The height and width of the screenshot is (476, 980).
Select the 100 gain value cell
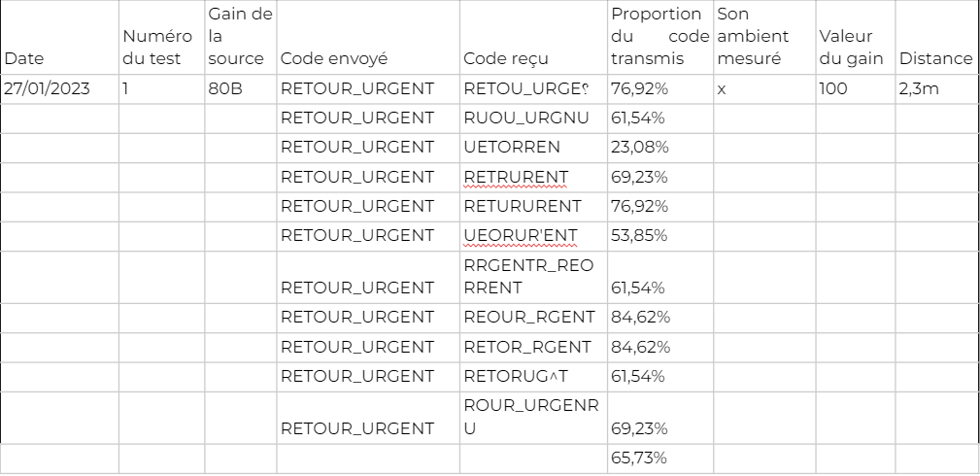856,88
